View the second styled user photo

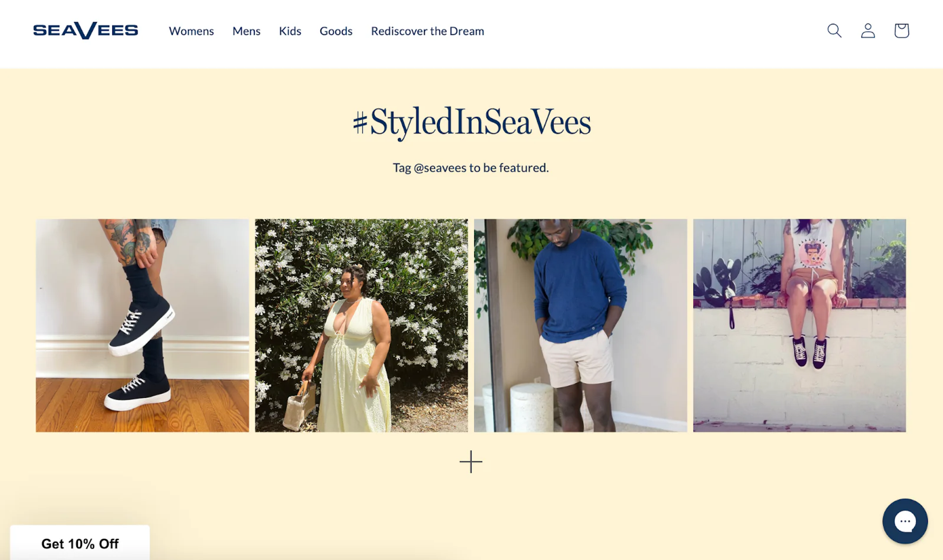(x=362, y=325)
